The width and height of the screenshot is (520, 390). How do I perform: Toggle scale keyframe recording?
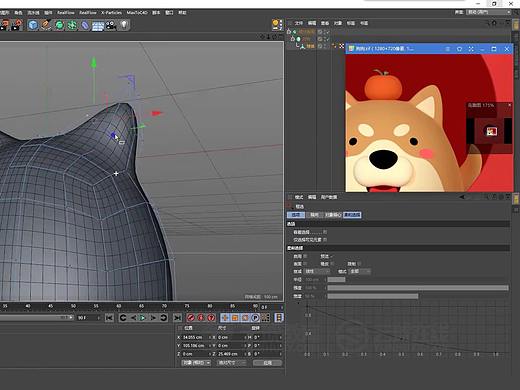coord(235,318)
